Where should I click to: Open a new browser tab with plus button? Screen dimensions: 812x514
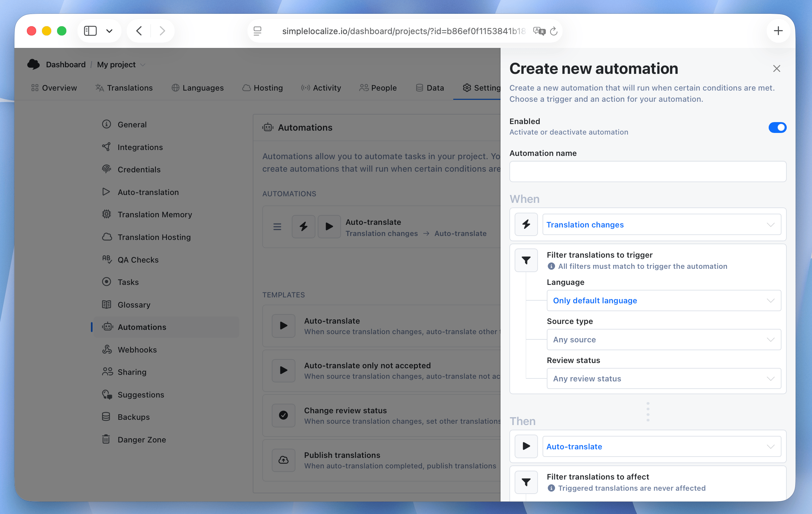click(778, 31)
